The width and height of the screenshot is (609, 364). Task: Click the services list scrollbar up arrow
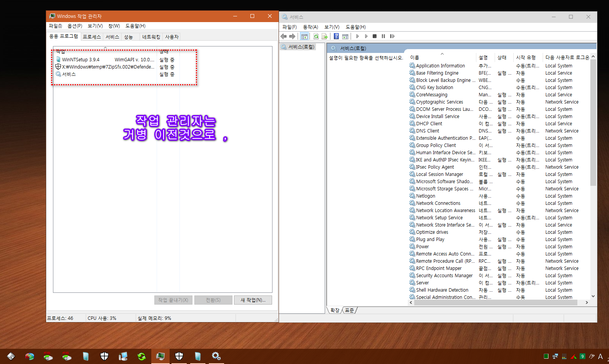[x=593, y=57]
